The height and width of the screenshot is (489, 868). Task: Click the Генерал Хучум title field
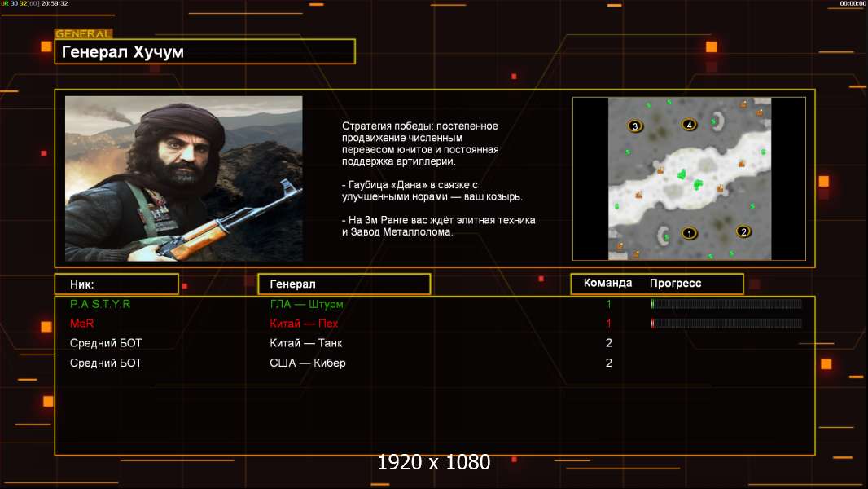pyautogui.click(x=205, y=51)
